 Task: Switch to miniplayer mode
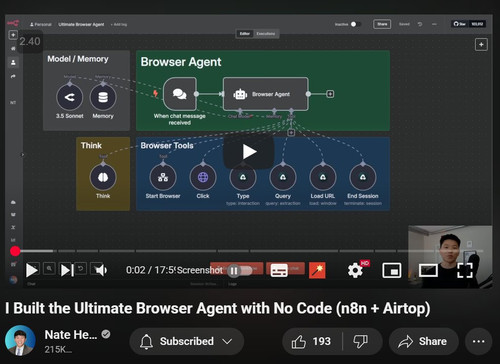tap(392, 270)
